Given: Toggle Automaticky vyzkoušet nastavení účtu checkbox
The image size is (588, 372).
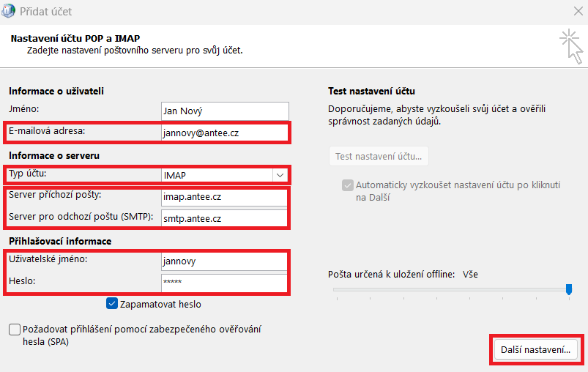Looking at the screenshot, I should click(347, 185).
